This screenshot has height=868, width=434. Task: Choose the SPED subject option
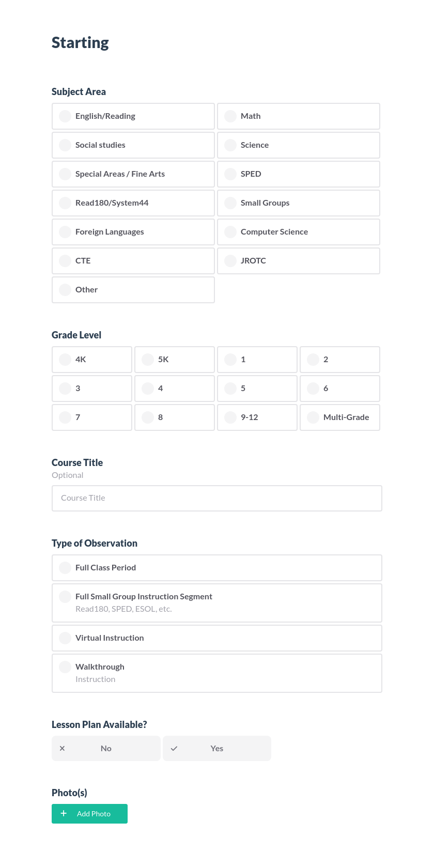point(299,174)
